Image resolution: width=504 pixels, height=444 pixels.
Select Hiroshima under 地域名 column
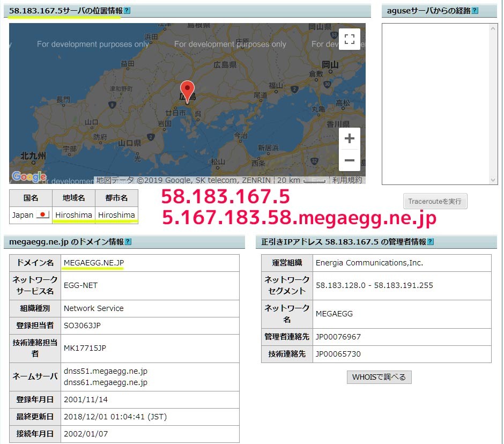click(x=73, y=215)
